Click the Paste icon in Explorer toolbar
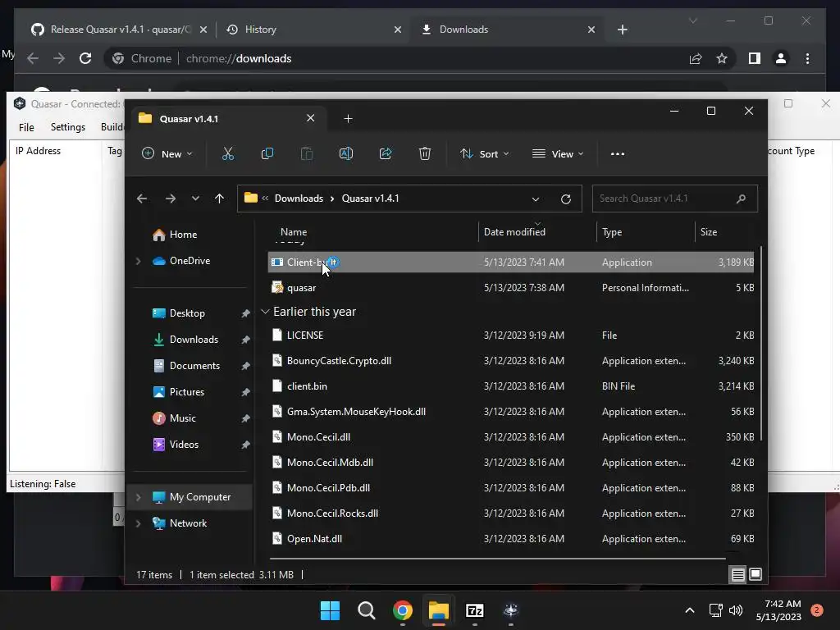The image size is (840, 630). coord(307,153)
